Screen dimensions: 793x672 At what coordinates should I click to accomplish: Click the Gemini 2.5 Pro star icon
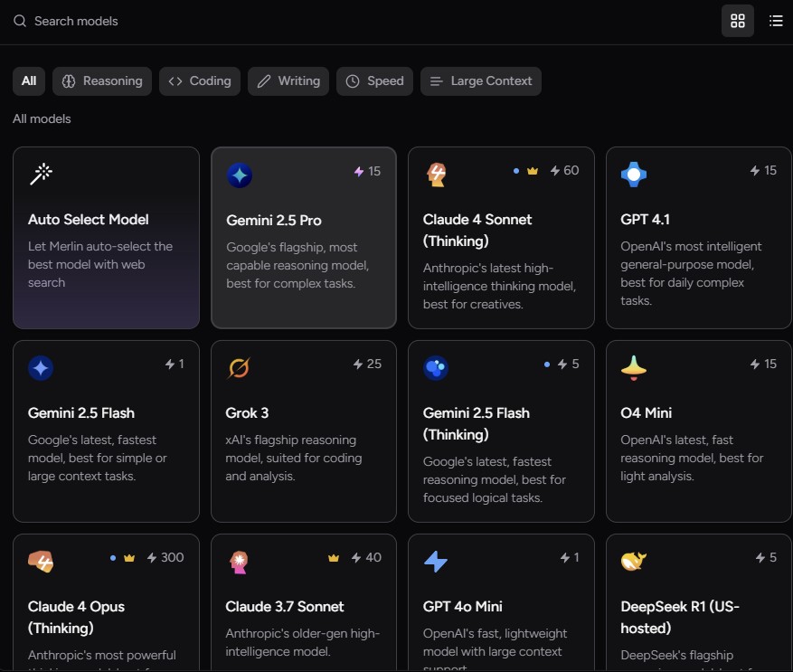click(x=240, y=175)
